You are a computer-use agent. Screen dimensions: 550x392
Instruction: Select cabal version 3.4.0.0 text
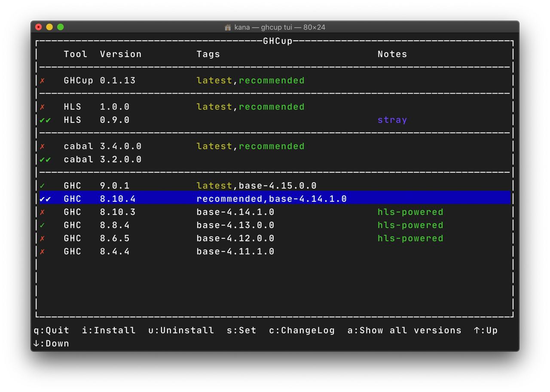[x=121, y=146]
